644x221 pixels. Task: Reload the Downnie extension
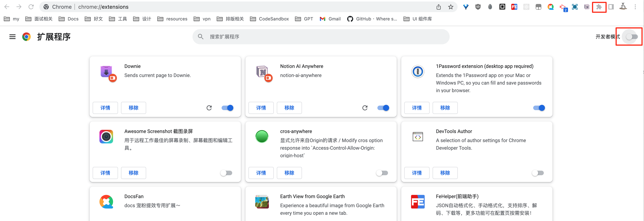coord(209,108)
